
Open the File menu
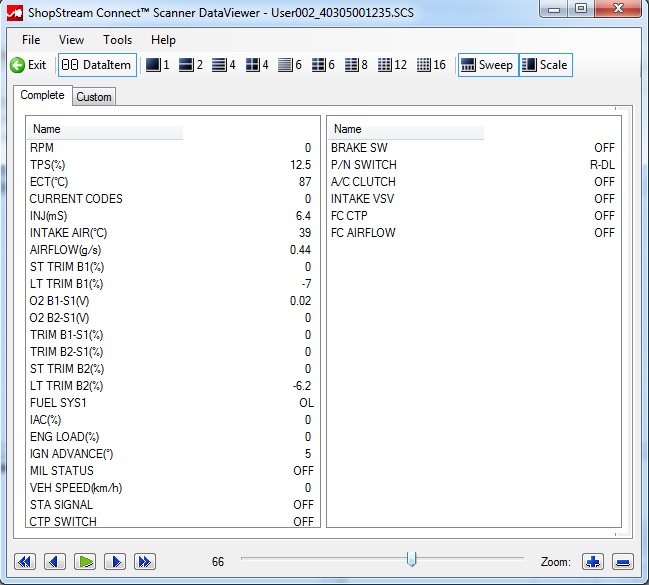tap(31, 40)
